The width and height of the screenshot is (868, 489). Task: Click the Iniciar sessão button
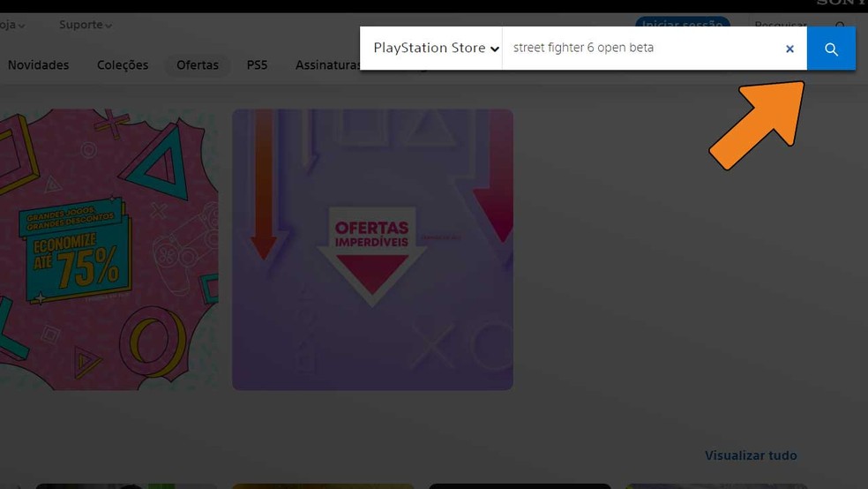tap(682, 22)
